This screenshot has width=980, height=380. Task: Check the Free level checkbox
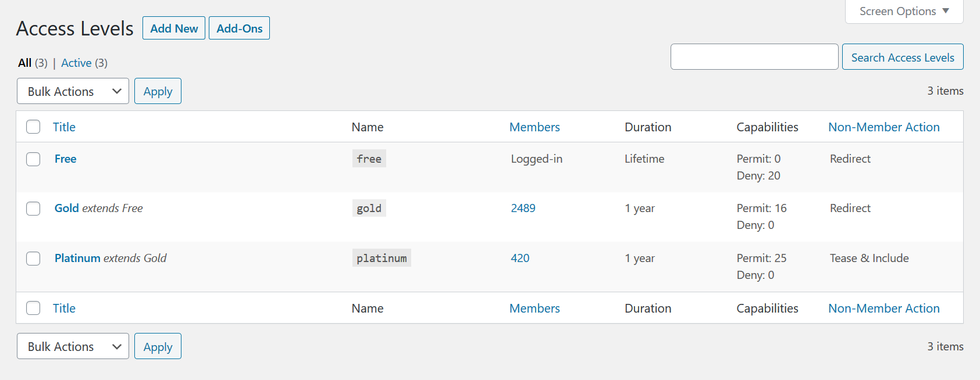pos(33,159)
